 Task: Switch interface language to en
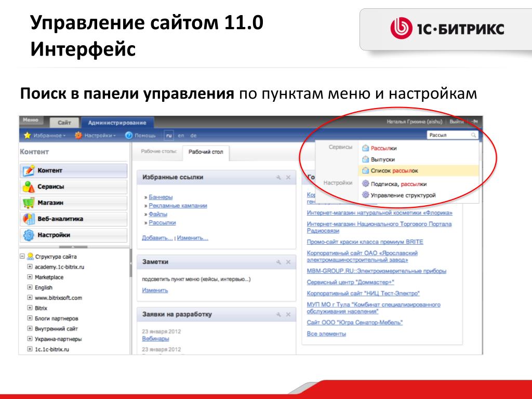tap(181, 136)
